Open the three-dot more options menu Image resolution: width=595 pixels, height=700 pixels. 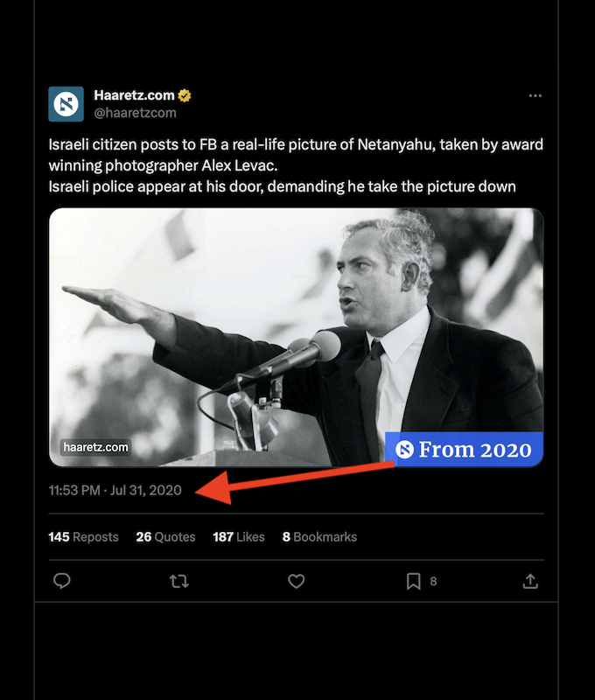click(x=535, y=96)
